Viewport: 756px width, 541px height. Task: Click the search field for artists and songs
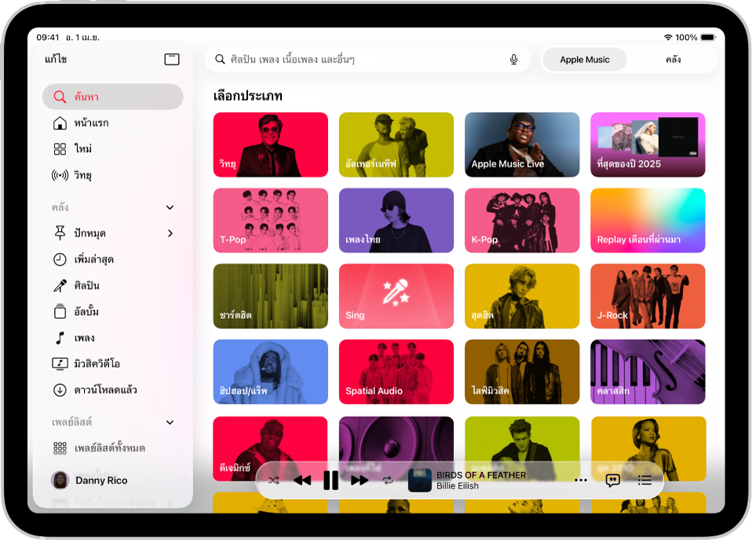tap(367, 60)
